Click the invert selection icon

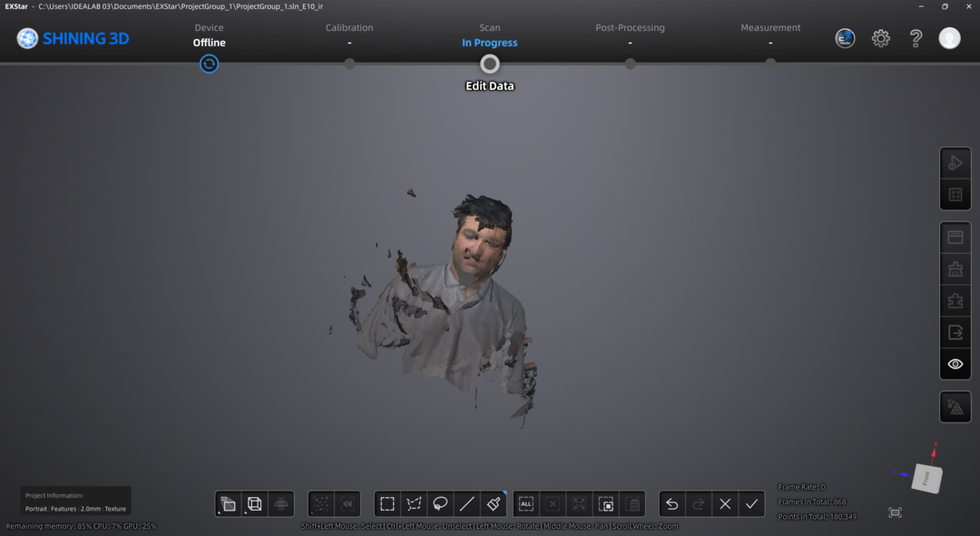point(605,503)
